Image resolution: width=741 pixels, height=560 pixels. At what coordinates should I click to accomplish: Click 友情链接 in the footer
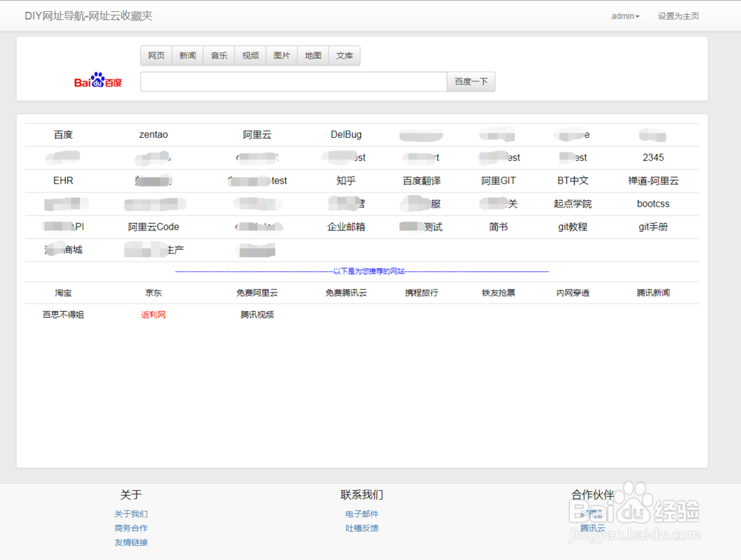click(131, 542)
